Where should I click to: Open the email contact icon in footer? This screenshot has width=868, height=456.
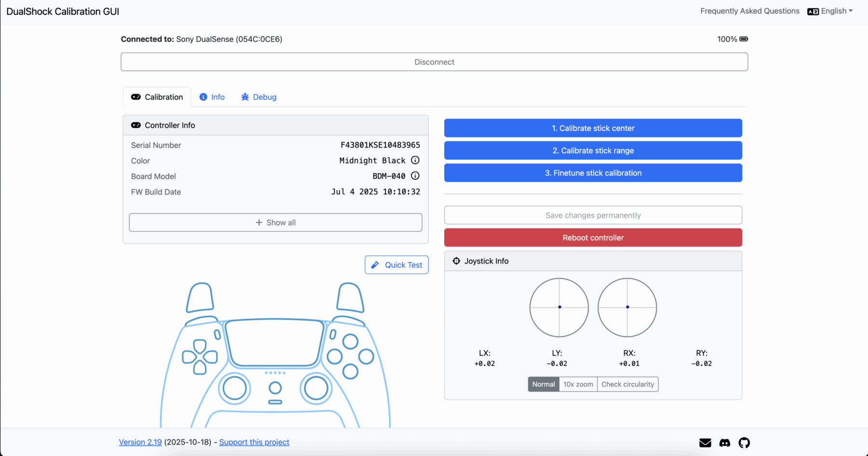[705, 443]
